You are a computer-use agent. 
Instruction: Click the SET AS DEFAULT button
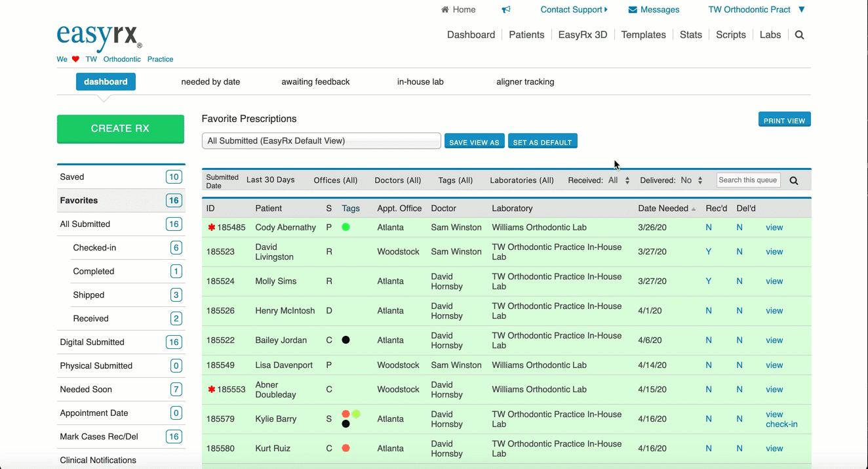[542, 142]
